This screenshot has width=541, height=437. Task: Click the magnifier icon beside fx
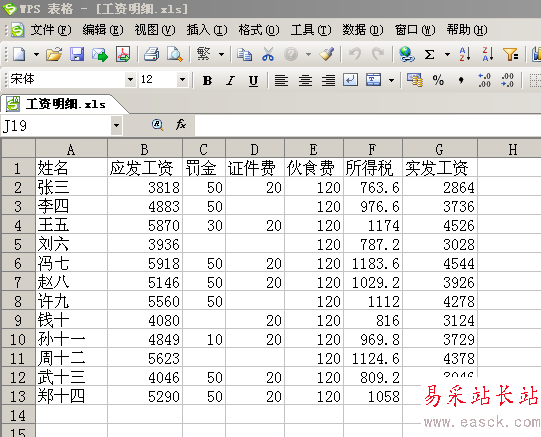158,125
